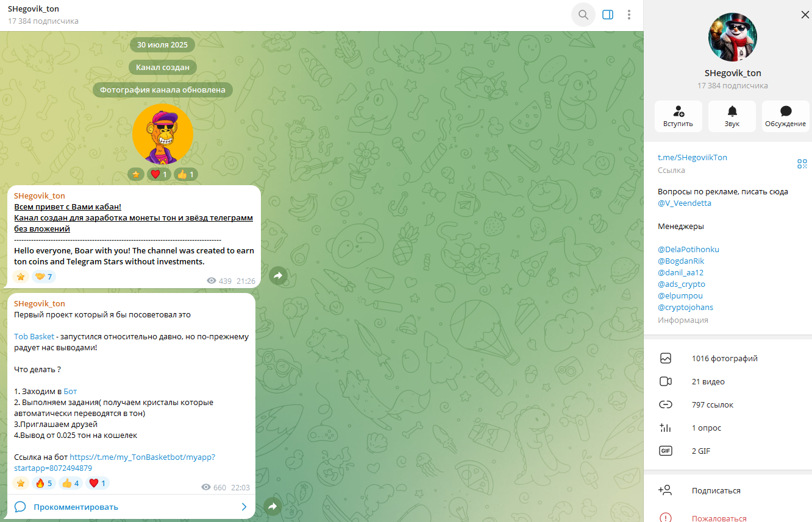Image resolution: width=812 pixels, height=522 pixels.
Task: Open the @danil_aa12 manager profile
Action: coord(680,272)
